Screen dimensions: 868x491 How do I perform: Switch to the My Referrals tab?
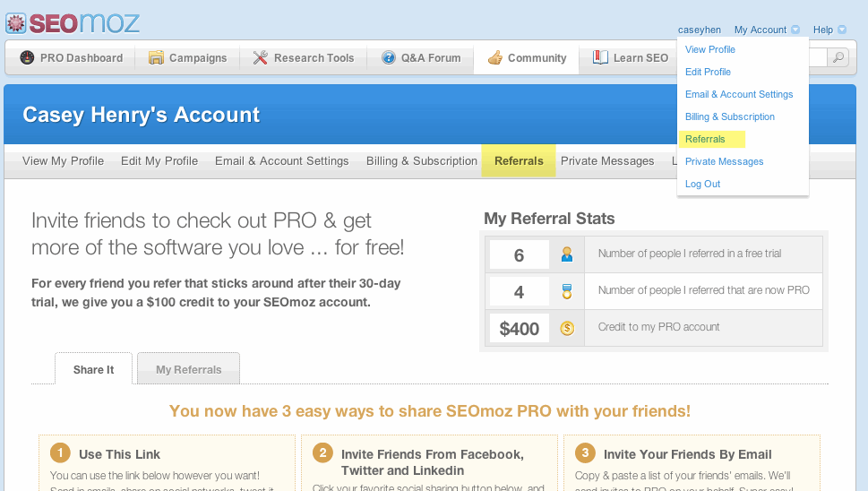pyautogui.click(x=188, y=369)
